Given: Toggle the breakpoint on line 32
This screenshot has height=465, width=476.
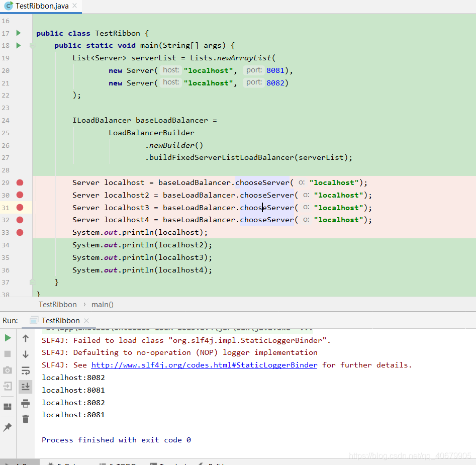Looking at the screenshot, I should coord(20,220).
